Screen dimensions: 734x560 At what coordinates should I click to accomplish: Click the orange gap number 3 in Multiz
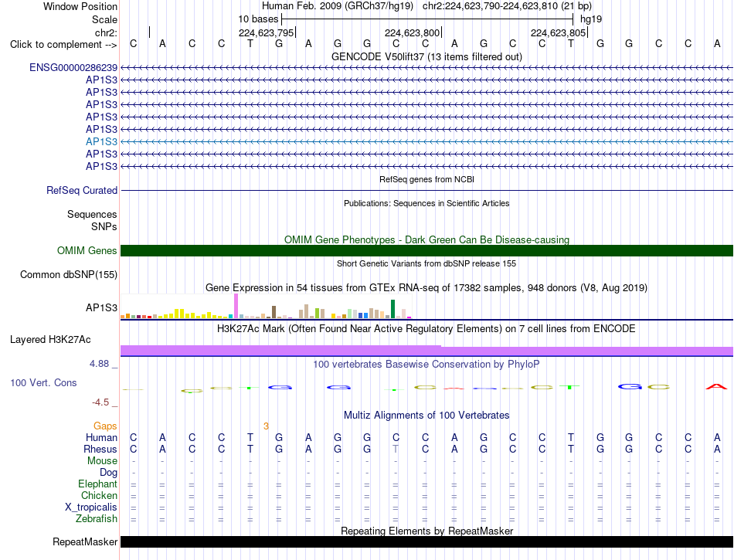pos(266,426)
